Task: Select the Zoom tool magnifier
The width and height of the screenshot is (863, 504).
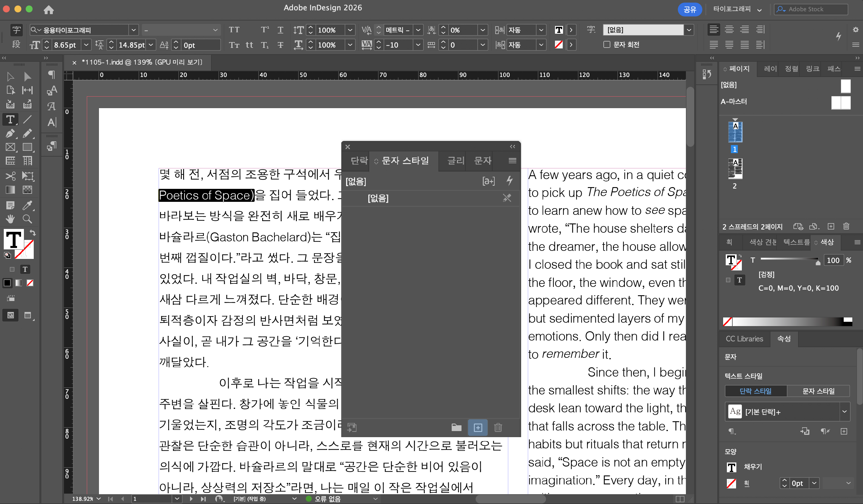Action: point(27,219)
